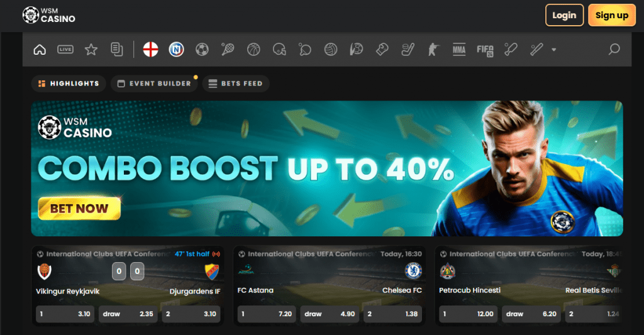Open the LIVE events icon
644x335 pixels.
[x=65, y=50]
